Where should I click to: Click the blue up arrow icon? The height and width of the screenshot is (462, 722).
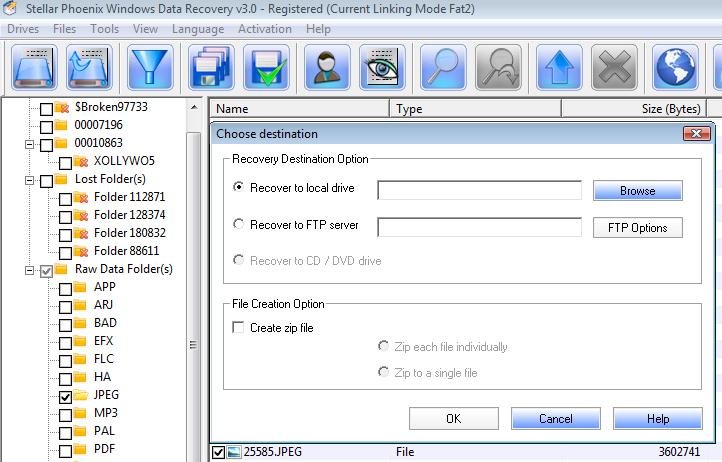click(559, 67)
